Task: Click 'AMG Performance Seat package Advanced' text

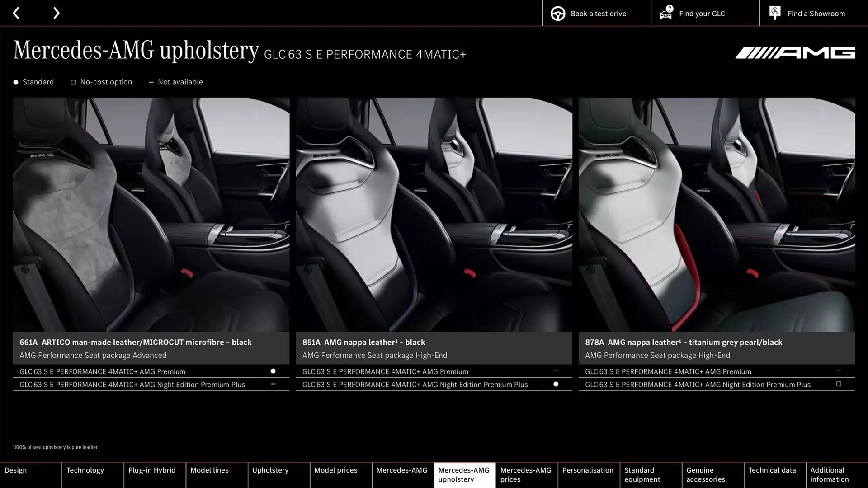Action: pos(93,356)
